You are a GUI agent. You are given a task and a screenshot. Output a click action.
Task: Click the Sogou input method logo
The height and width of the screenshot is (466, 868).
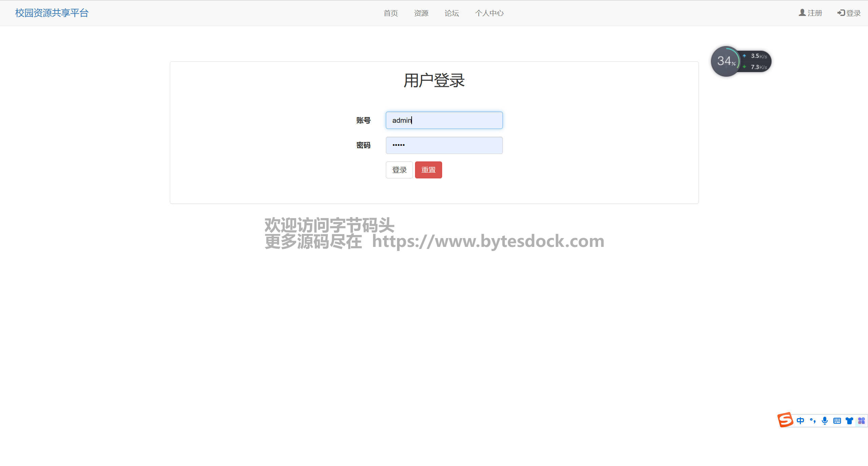[785, 420]
